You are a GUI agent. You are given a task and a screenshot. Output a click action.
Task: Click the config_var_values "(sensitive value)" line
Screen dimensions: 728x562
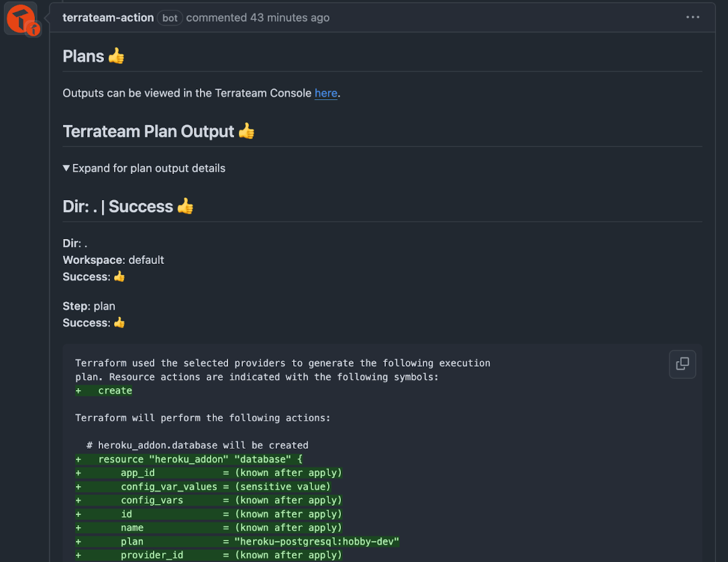[x=203, y=486]
